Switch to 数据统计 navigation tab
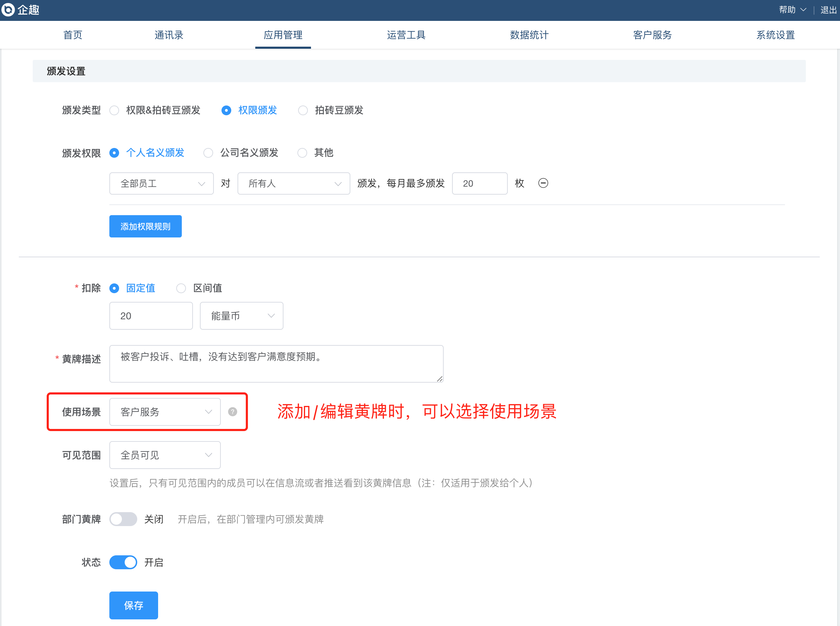840x626 pixels. 529,35
